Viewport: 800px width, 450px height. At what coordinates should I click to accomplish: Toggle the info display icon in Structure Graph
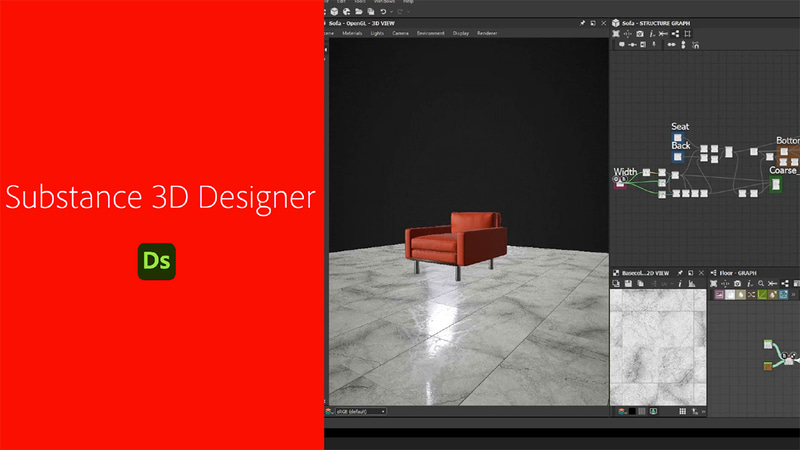pos(652,34)
